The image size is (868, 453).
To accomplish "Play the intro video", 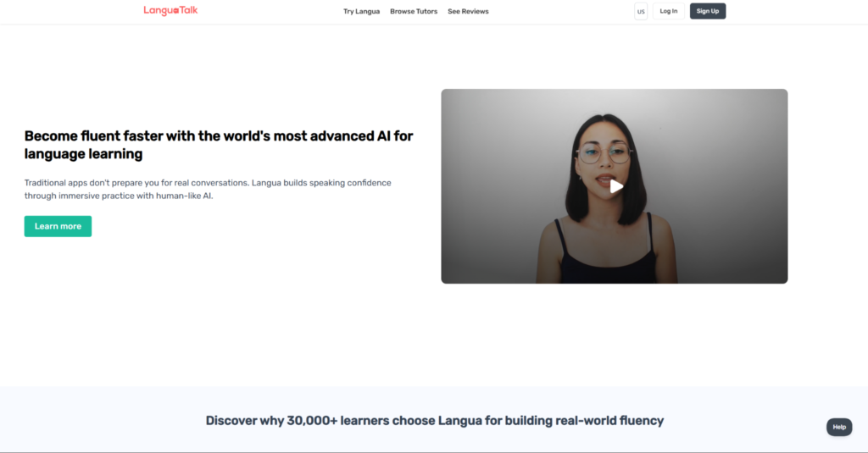I will 615,186.
